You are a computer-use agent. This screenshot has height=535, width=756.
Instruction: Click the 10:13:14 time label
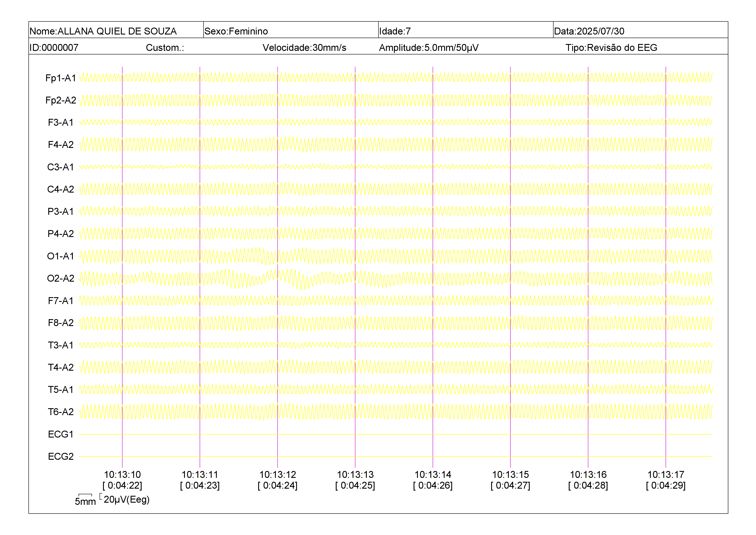coord(433,475)
